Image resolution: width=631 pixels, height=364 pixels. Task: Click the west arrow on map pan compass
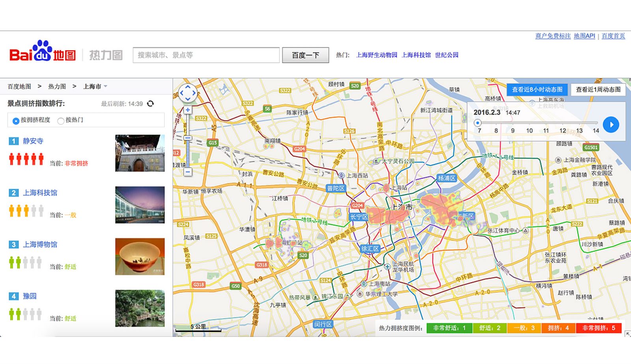pyautogui.click(x=182, y=93)
